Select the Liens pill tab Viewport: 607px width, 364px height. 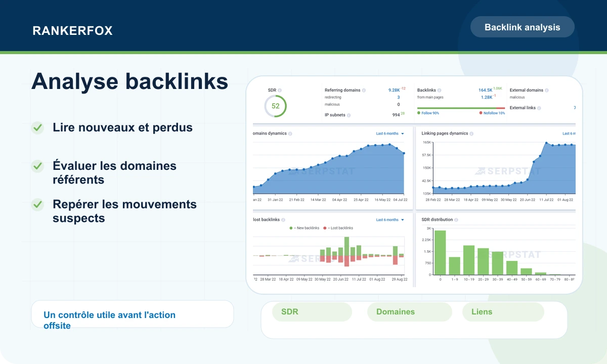pyautogui.click(x=503, y=312)
